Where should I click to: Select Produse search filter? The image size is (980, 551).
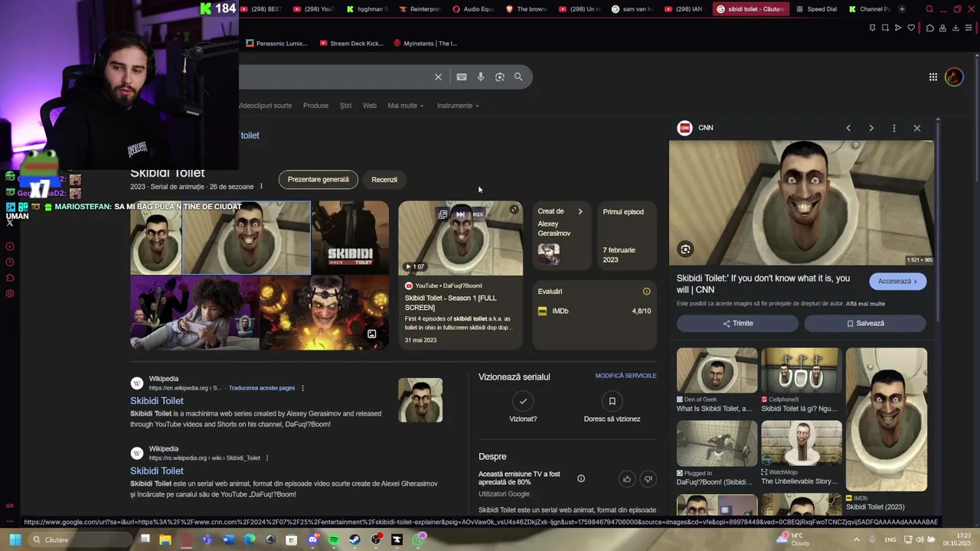315,106
